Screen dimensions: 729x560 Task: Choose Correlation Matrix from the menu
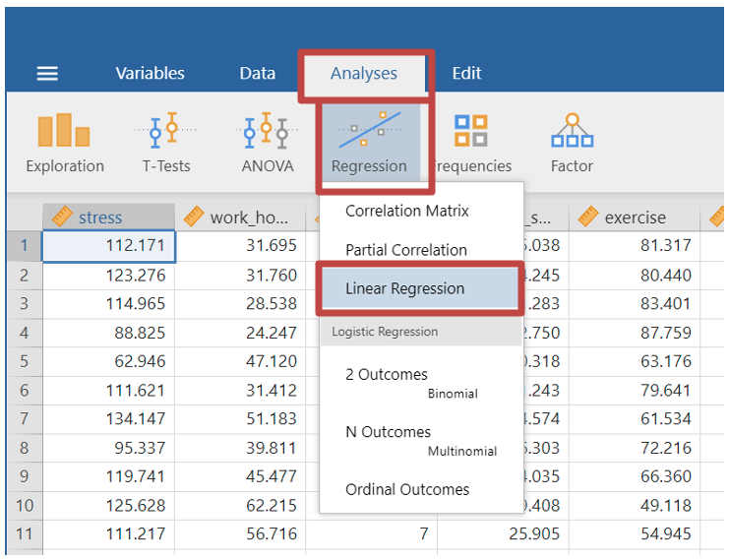[x=407, y=212]
